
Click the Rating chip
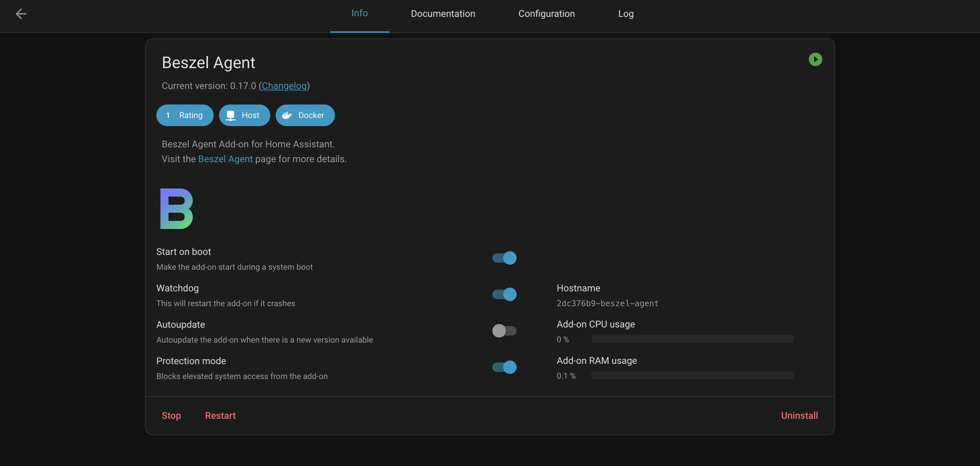pyautogui.click(x=185, y=115)
